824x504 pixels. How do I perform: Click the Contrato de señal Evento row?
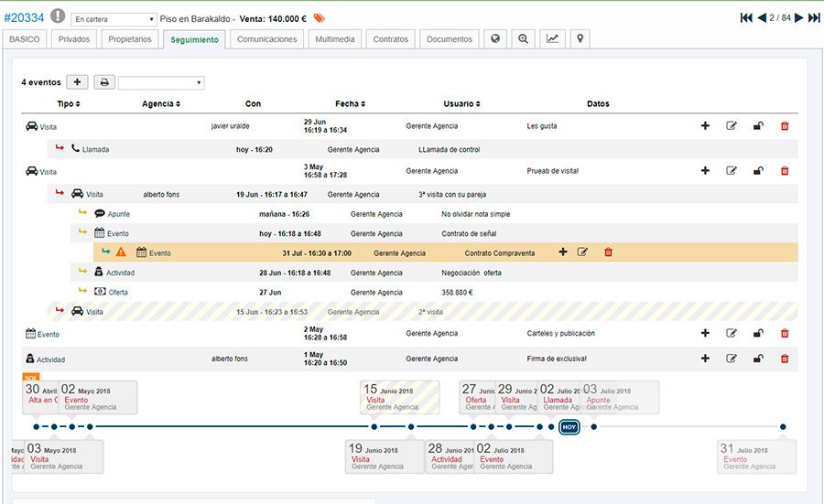tap(434, 233)
